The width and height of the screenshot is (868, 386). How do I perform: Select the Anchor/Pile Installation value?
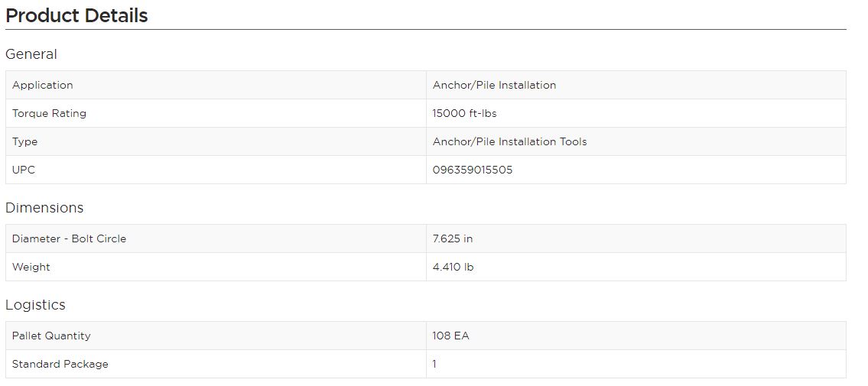pyautogui.click(x=494, y=85)
